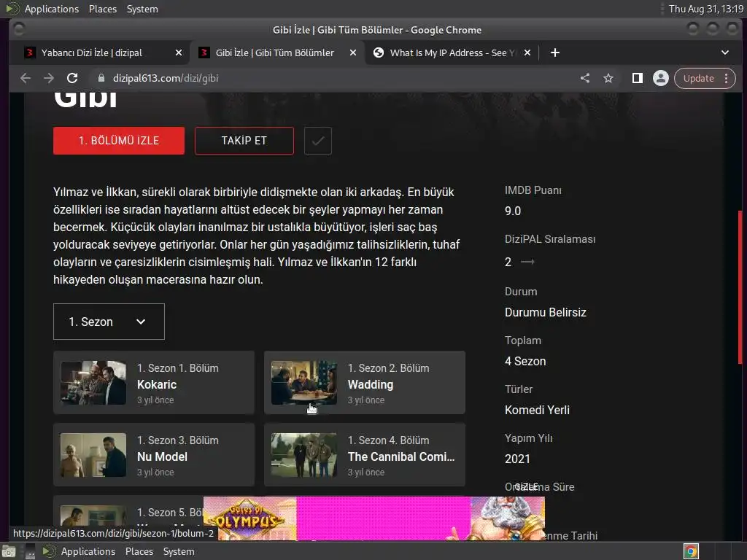Click the Olympus banner advertisement
This screenshot has width=747, height=560.
pos(374,518)
